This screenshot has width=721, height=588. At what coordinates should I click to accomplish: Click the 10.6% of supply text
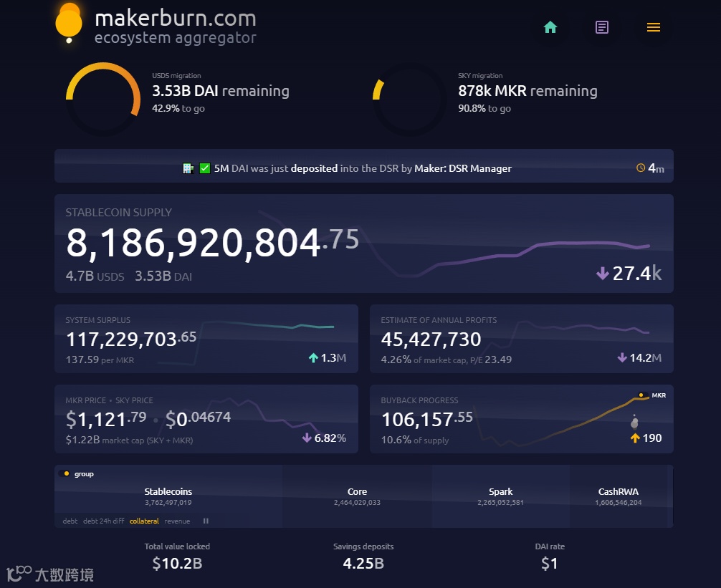(x=415, y=440)
